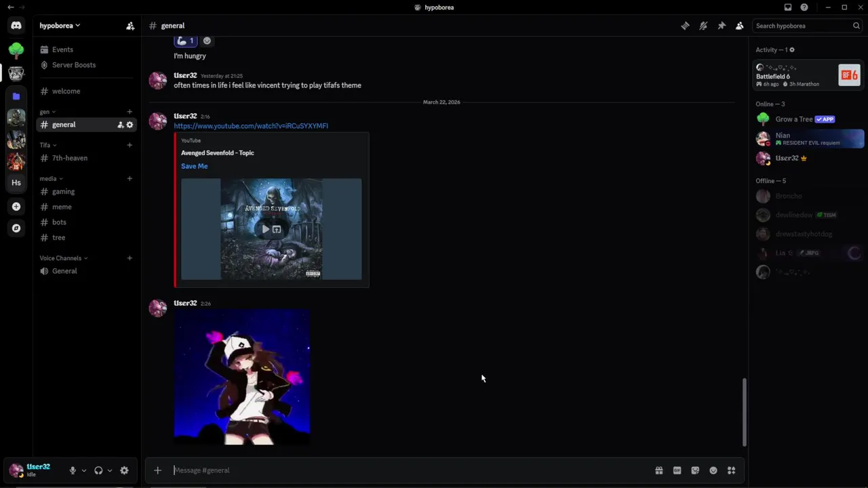Viewport: 868px width, 488px height.
Task: Play the embedded YouTube video
Action: coord(265,229)
